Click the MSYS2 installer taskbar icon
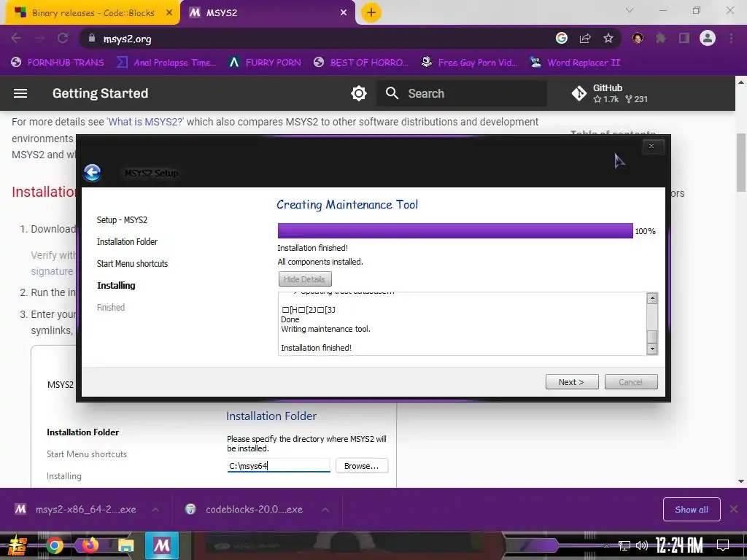The width and height of the screenshot is (747, 560). coord(162,545)
